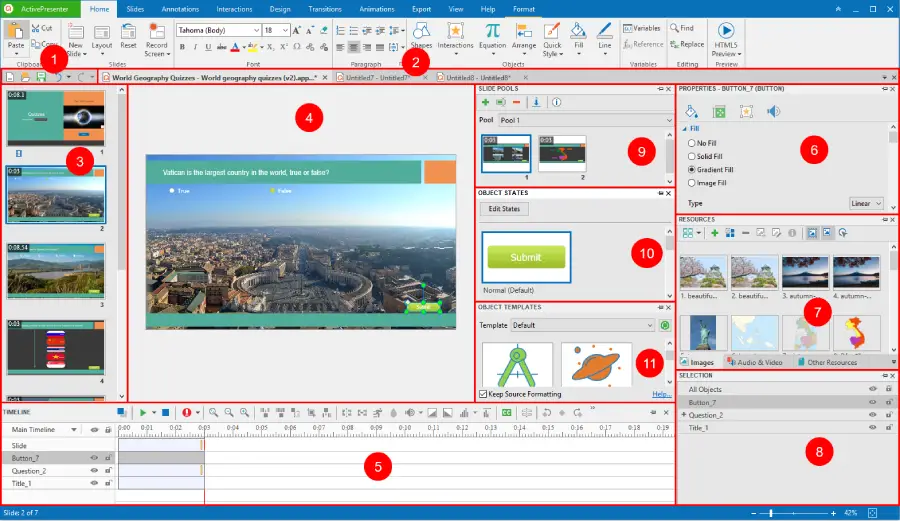Switch to the Animations ribbon tab
The width and height of the screenshot is (900, 521).
[x=377, y=9]
